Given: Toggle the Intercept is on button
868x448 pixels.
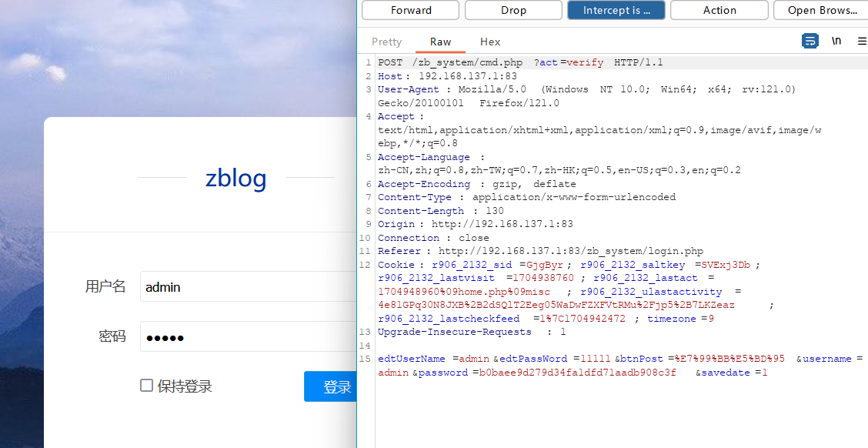Looking at the screenshot, I should (x=616, y=10).
